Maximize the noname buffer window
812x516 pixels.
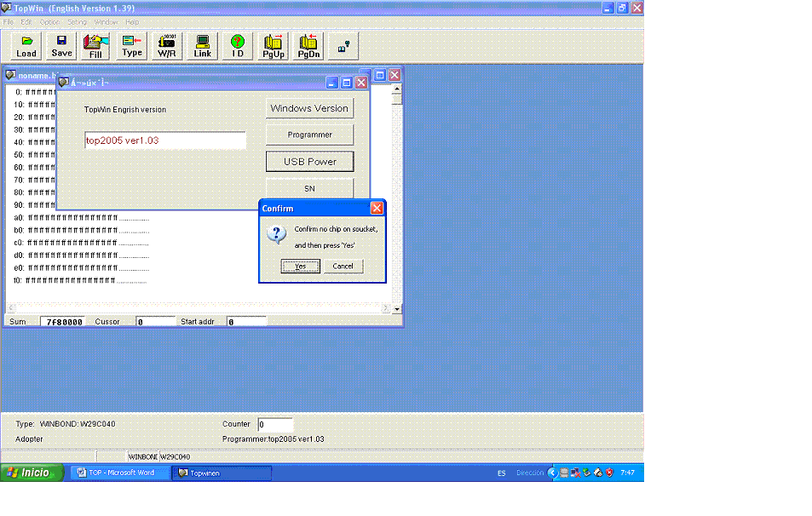pyautogui.click(x=380, y=75)
